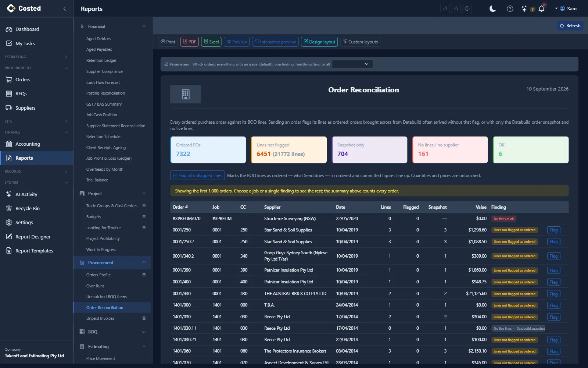Export the report as PDF
Screen dimensions: 588x368
[190, 42]
